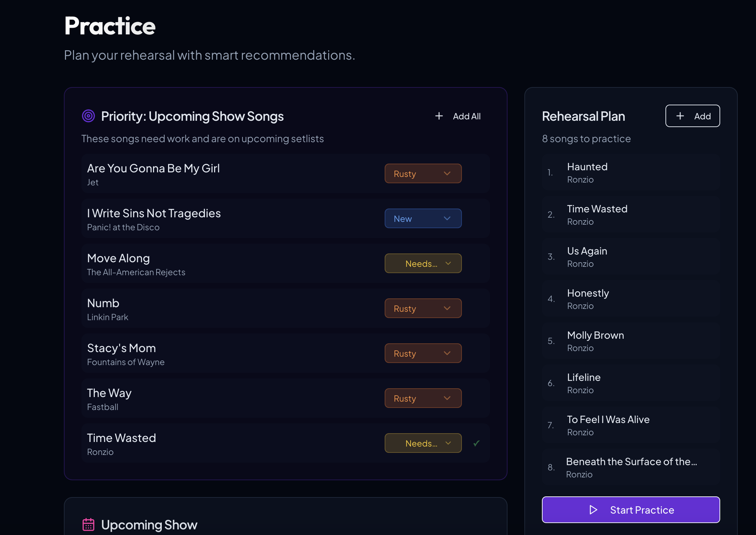Expand the Rusty dropdown for Numb

pos(423,308)
